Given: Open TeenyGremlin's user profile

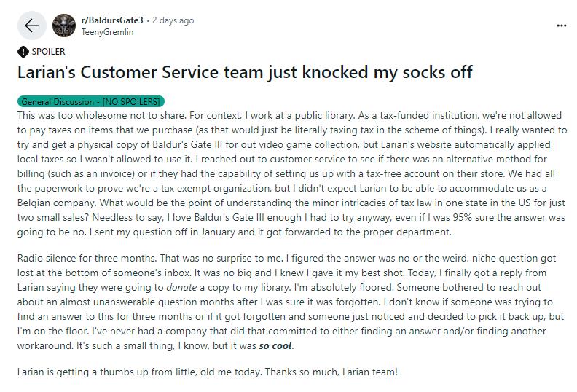Looking at the screenshot, I should coord(107,32).
